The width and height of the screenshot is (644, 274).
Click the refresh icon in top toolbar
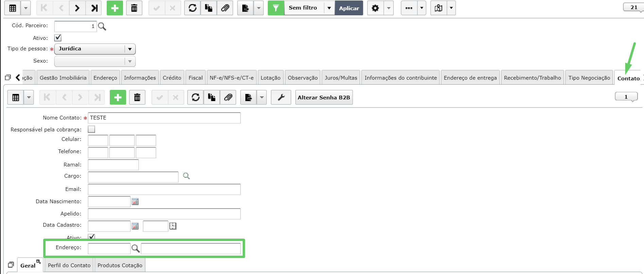(x=193, y=8)
